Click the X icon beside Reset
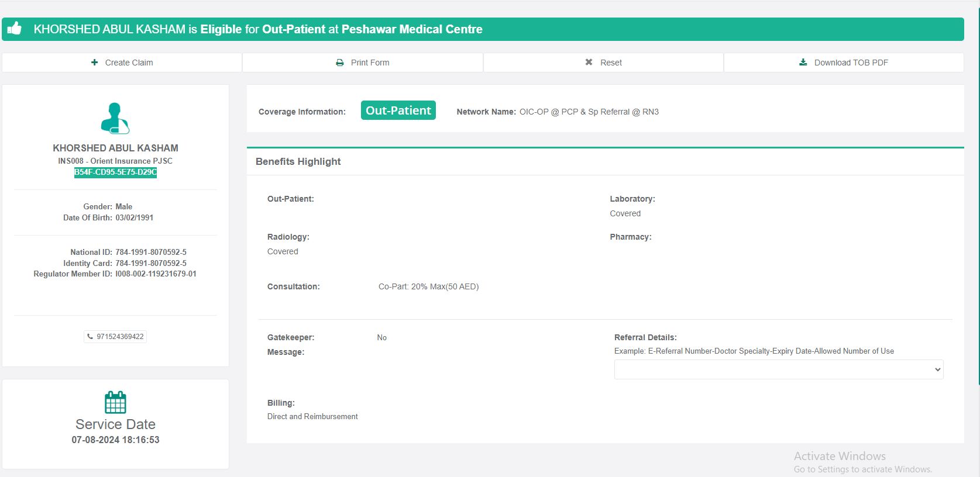Image resolution: width=980 pixels, height=477 pixels. (x=589, y=63)
